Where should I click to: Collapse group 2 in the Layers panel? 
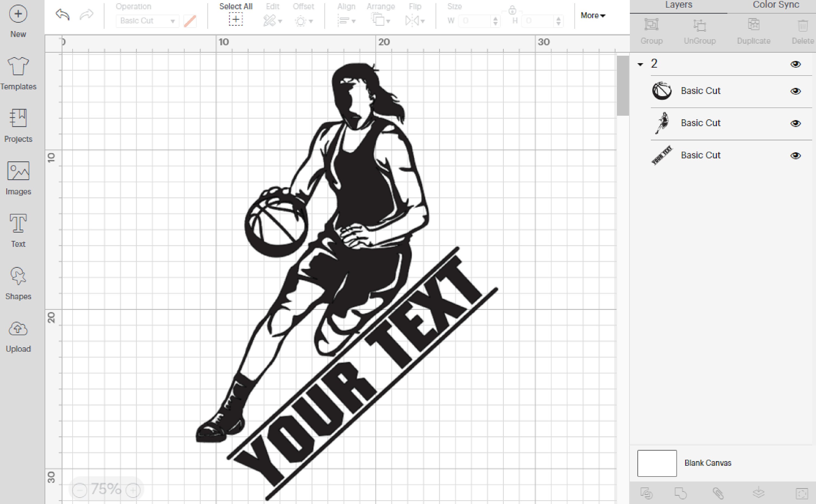coord(640,64)
